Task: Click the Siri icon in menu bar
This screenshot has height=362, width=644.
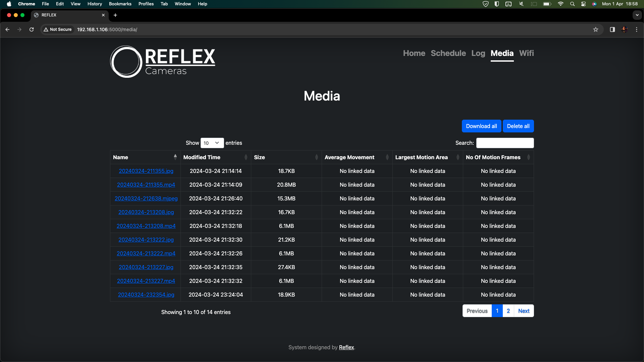Action: [594, 4]
